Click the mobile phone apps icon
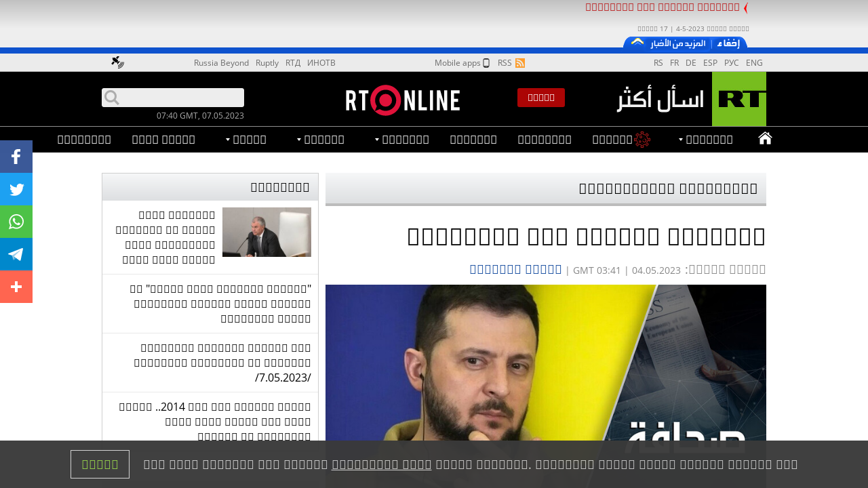This screenshot has height=488, width=868. click(486, 63)
